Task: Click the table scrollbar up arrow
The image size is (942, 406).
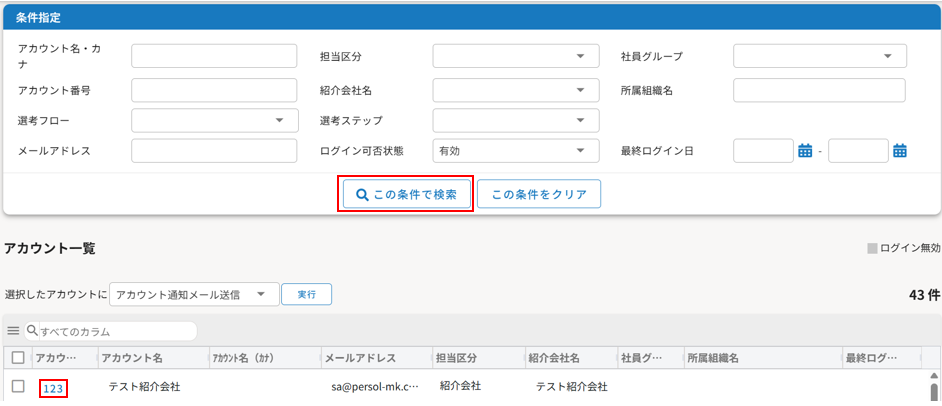Action: [934, 376]
